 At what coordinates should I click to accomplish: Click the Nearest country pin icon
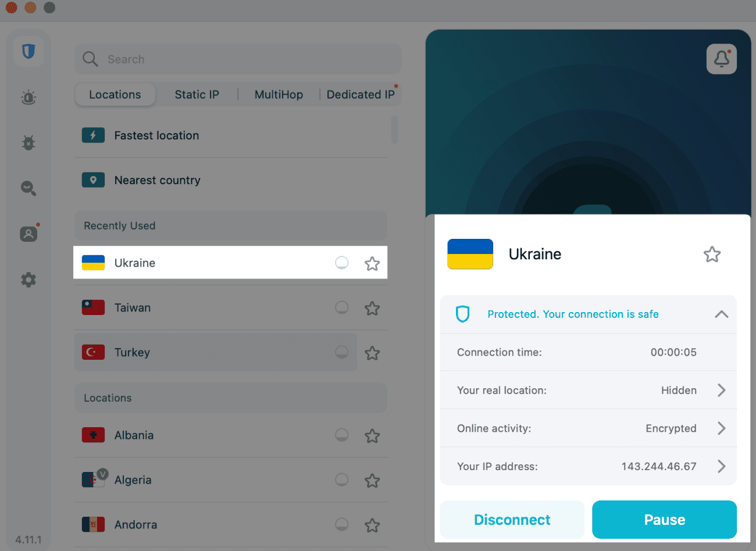93,180
